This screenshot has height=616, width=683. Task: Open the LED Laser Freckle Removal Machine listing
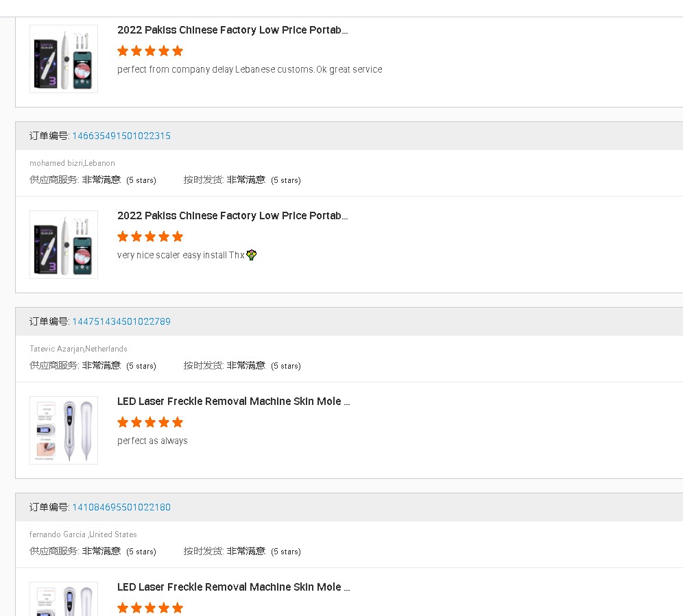234,402
